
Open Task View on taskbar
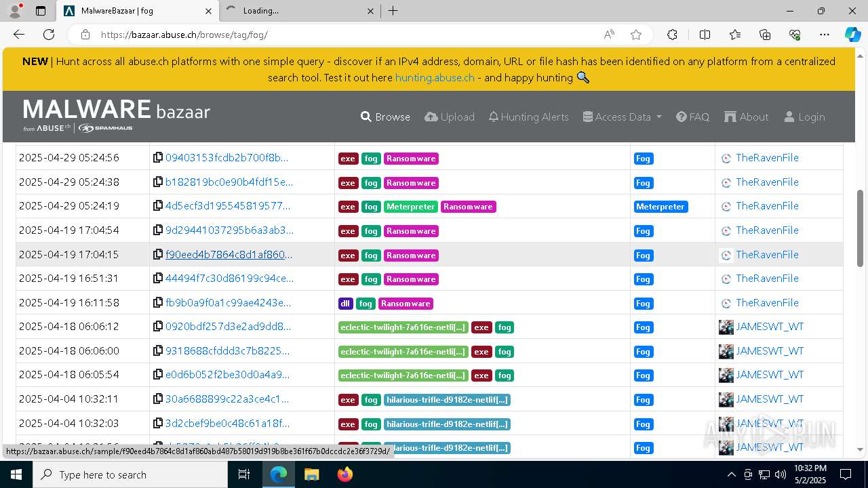(x=244, y=474)
